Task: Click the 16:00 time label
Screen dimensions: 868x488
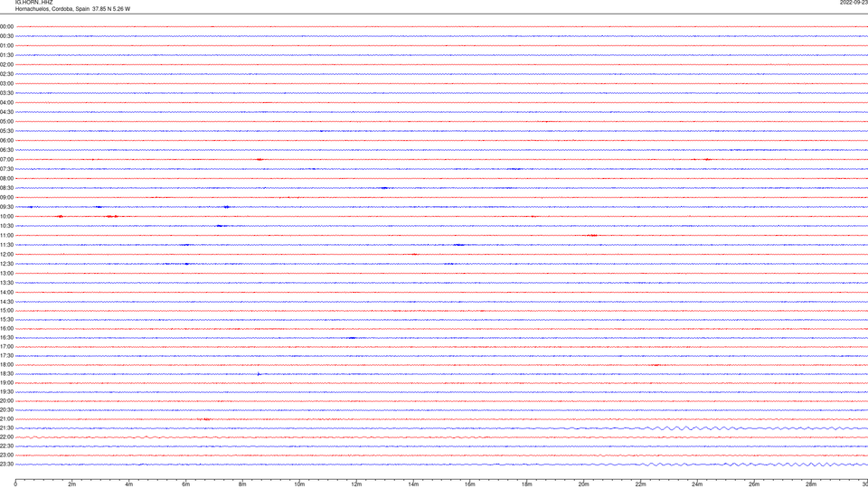Action: pos(6,328)
